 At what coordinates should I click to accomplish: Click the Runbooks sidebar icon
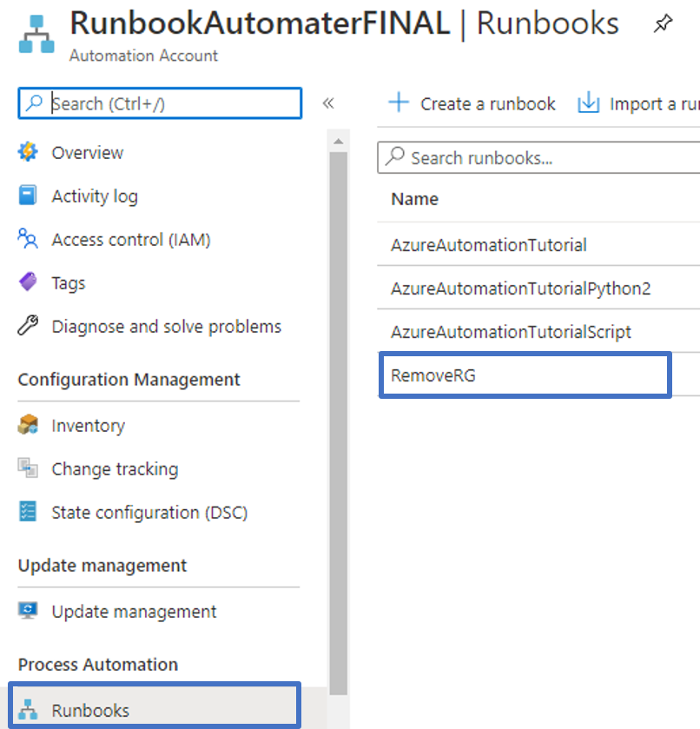pyautogui.click(x=28, y=710)
